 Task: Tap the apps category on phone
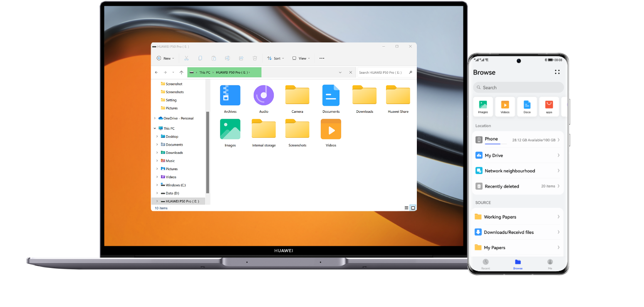pyautogui.click(x=549, y=106)
